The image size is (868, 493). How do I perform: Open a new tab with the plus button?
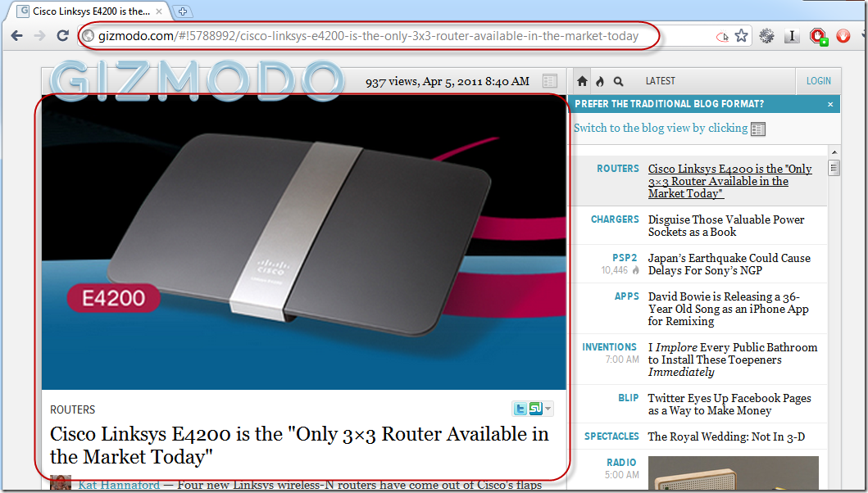(183, 11)
